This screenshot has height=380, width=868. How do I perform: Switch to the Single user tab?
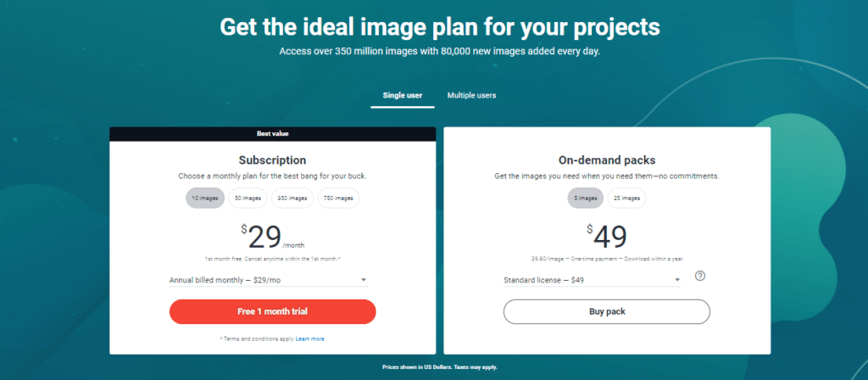pyautogui.click(x=402, y=95)
